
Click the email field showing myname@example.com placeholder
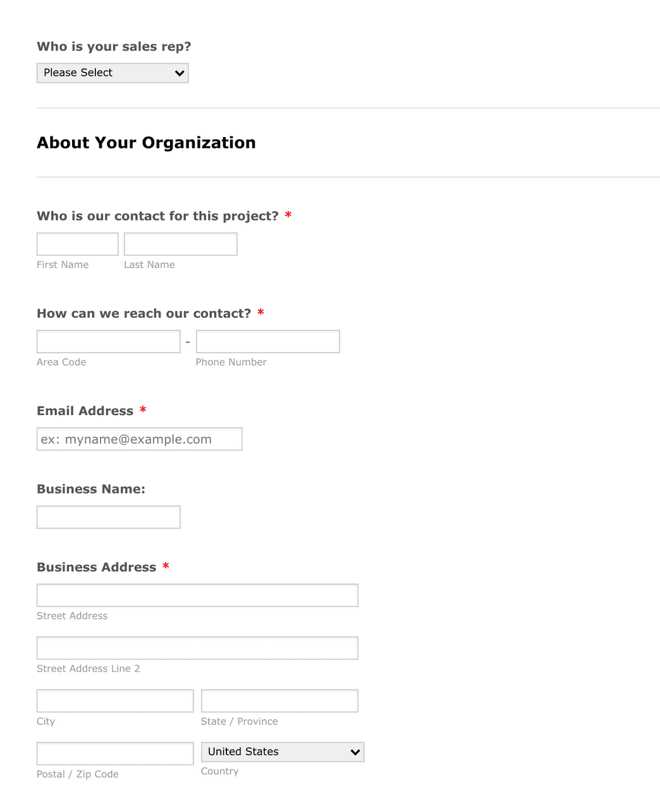pyautogui.click(x=139, y=439)
